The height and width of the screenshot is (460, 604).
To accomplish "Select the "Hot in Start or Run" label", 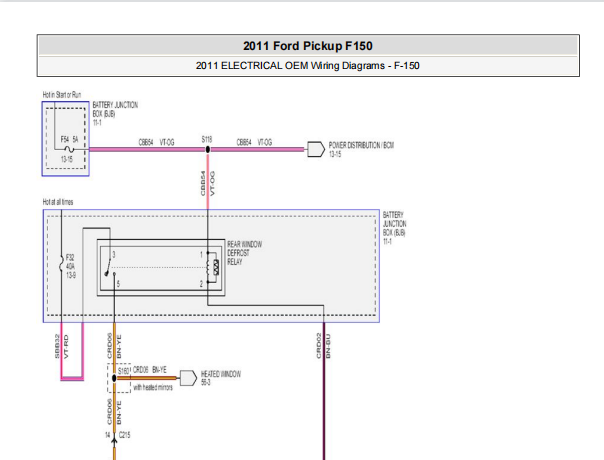I will click(62, 95).
